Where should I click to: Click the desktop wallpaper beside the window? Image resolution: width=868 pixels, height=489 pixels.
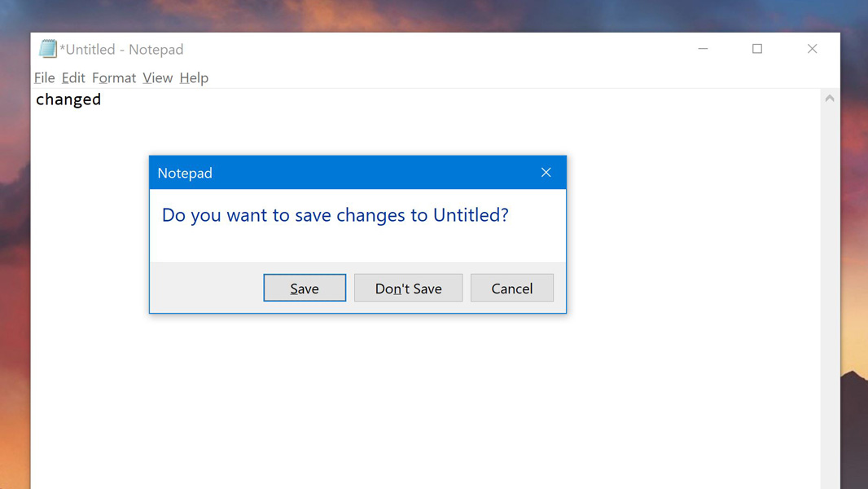tap(853, 244)
